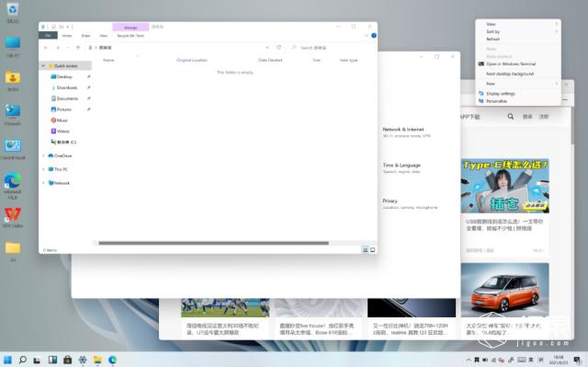
Task: Expand This PC tree node
Action: (43, 169)
